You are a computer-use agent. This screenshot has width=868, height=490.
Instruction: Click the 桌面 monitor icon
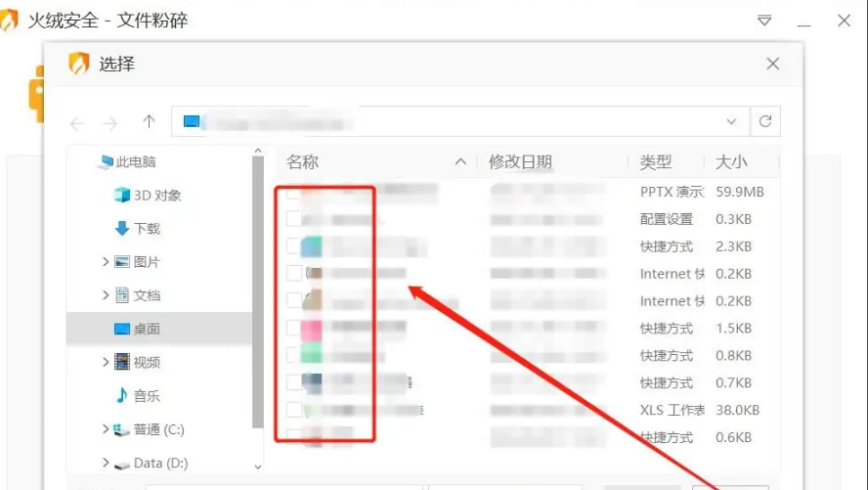(x=122, y=329)
